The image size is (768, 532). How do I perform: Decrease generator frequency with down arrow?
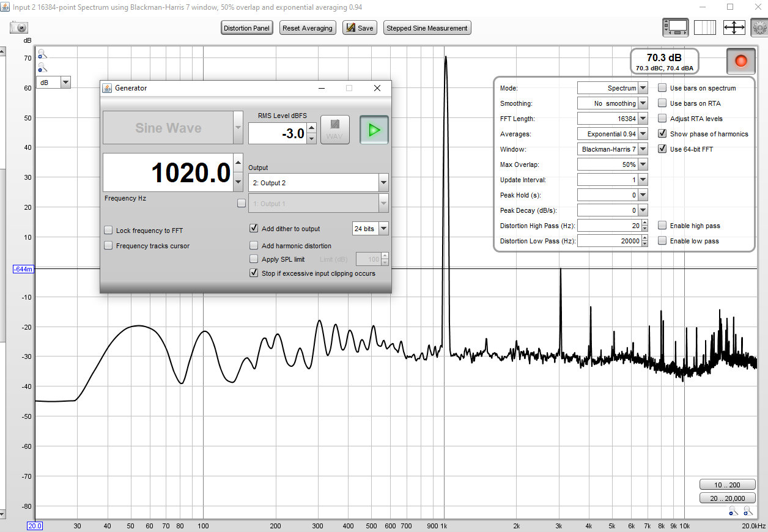(x=238, y=182)
